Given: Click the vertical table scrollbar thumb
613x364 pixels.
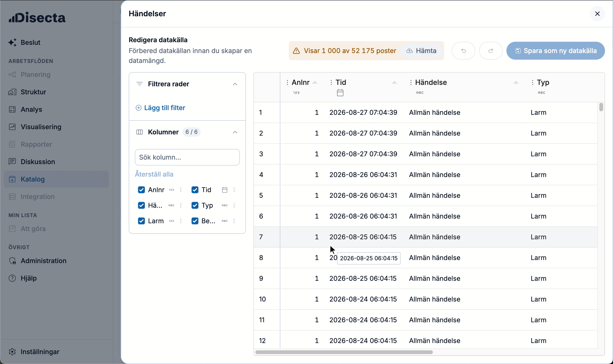Looking at the screenshot, I should (x=601, y=107).
